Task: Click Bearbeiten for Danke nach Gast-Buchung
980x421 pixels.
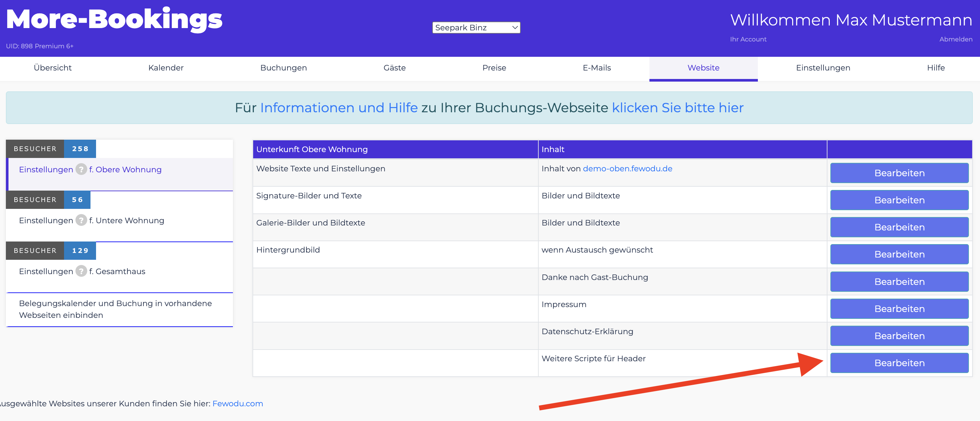Action: pos(899,282)
